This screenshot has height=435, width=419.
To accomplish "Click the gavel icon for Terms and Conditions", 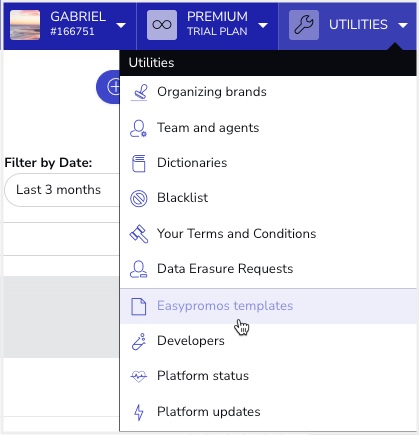I will pos(139,234).
